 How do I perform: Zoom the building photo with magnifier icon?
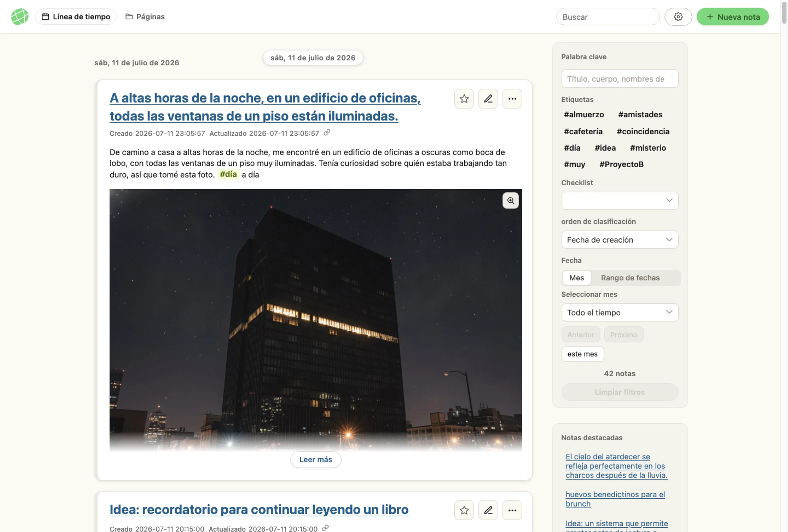[x=510, y=200]
